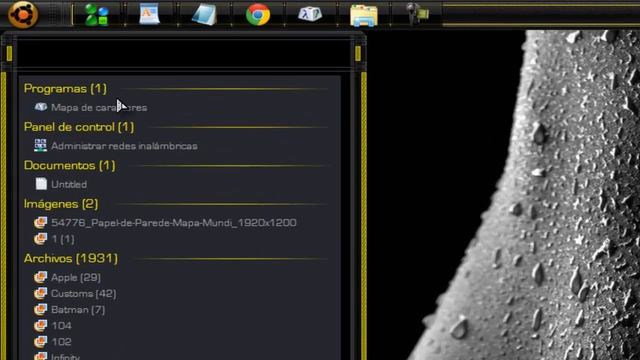Viewport: 640px width, 360px height.
Task: Click the icon beside 1 (1) image
Action: [x=40, y=239]
